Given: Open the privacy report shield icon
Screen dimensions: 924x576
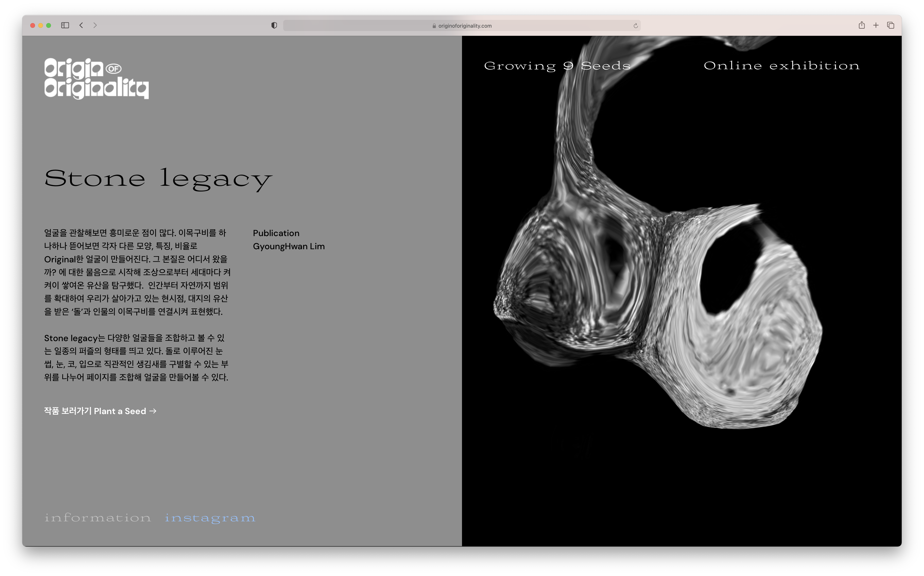Looking at the screenshot, I should click(274, 25).
